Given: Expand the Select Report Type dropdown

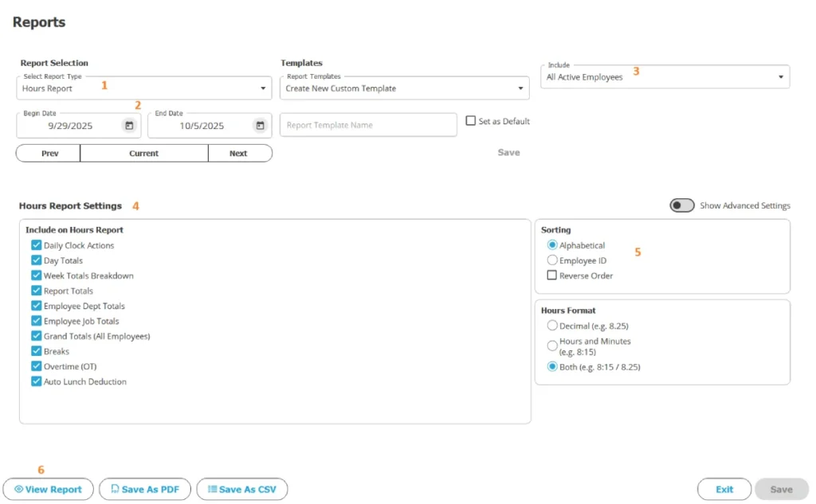Looking at the screenshot, I should click(x=143, y=88).
